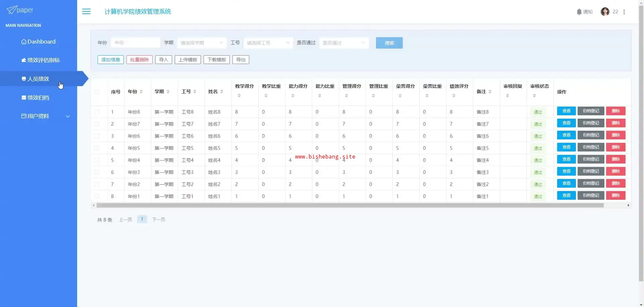Toggle the hamburger menu icon
Viewport: 644px width, 307px height.
86,11
